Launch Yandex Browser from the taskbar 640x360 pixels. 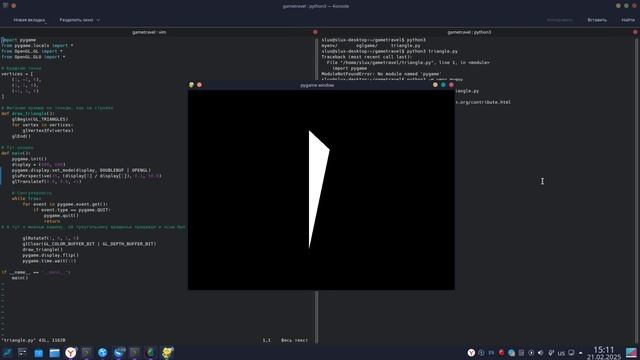[71, 353]
